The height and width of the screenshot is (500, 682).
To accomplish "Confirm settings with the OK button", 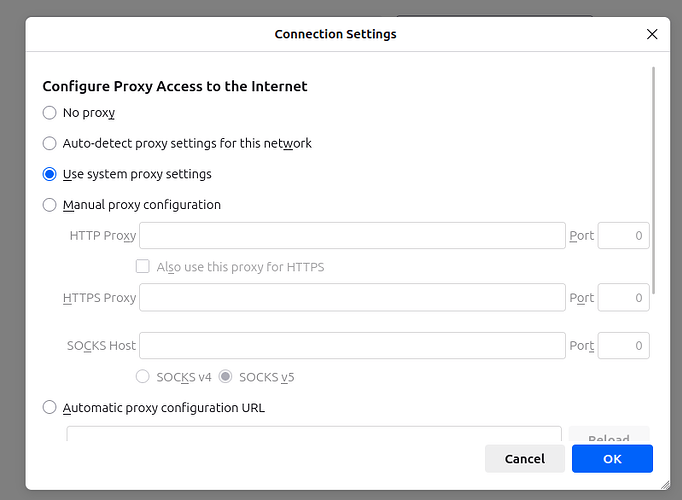I will [x=612, y=459].
